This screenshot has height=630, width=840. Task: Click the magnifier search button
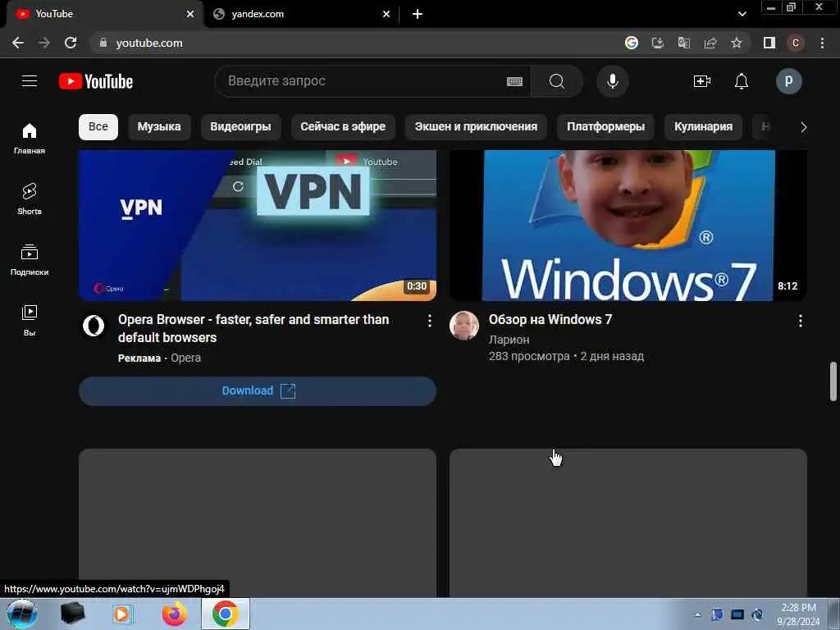point(557,81)
